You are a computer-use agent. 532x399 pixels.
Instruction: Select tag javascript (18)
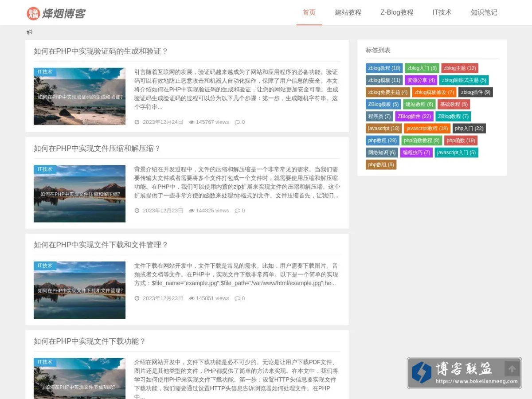(384, 128)
